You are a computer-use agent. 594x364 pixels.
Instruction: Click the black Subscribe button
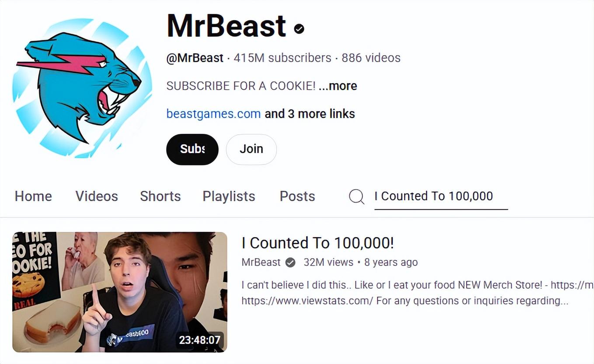pos(192,149)
